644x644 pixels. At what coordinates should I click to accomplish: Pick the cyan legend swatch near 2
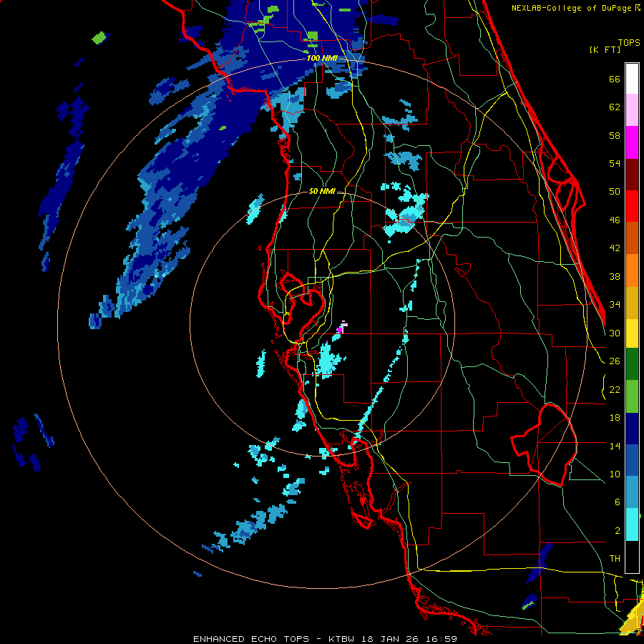[x=632, y=525]
